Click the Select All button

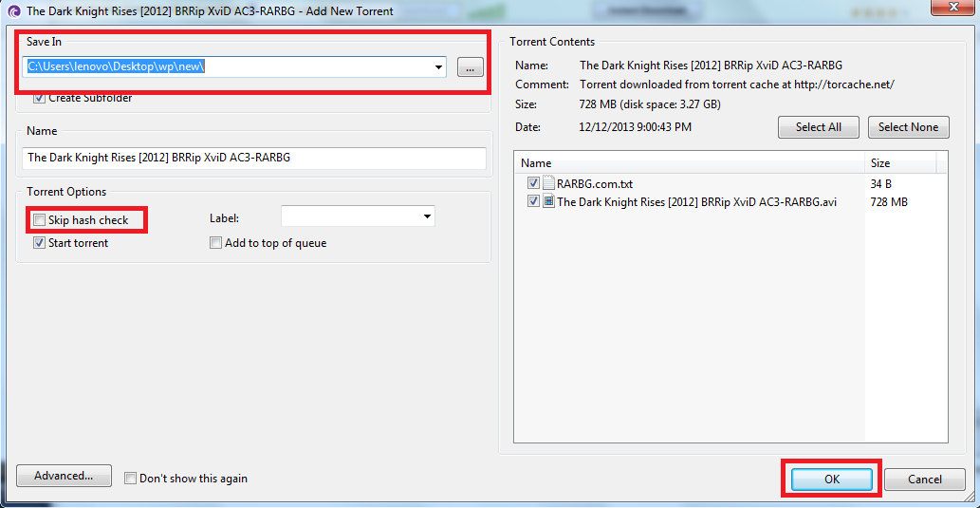(818, 127)
